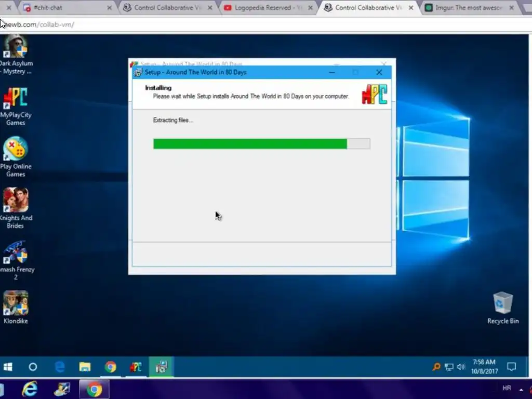Screen dimensions: 532x399
Task: Open File Explorer on the VM taskbar
Action: [85, 367]
